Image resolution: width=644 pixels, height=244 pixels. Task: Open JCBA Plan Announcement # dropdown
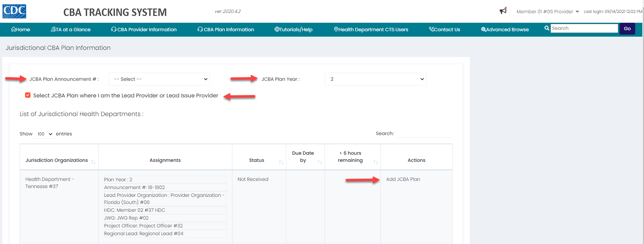tap(159, 79)
